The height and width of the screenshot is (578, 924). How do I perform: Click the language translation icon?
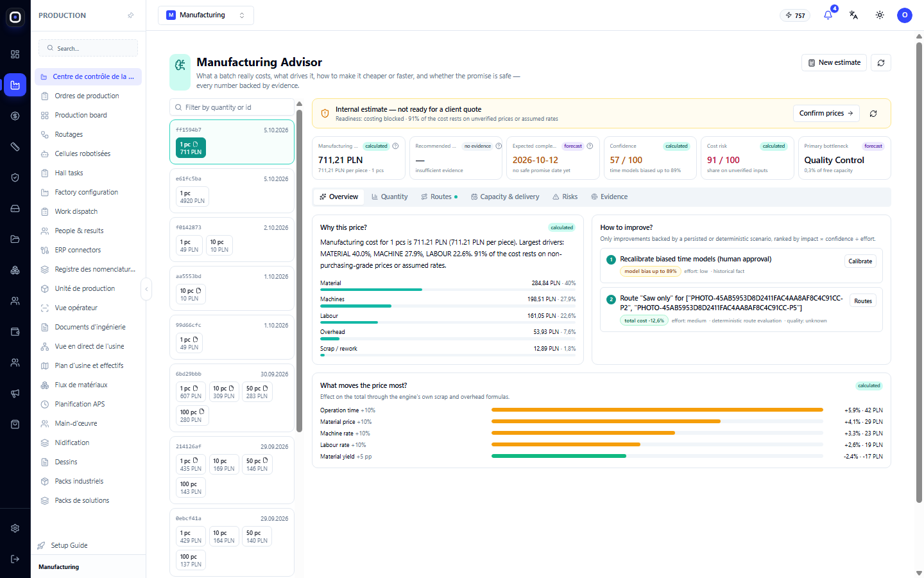point(853,15)
